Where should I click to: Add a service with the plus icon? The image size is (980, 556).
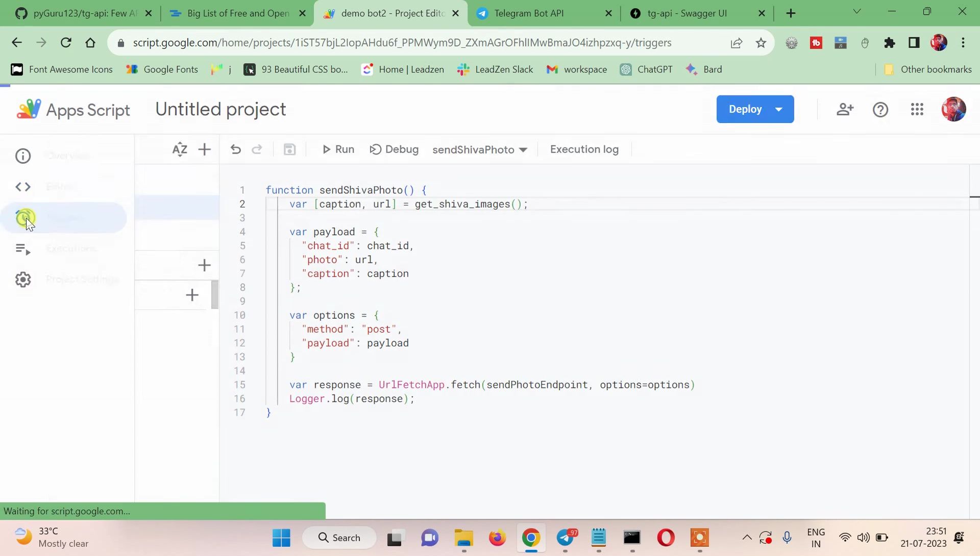click(192, 295)
